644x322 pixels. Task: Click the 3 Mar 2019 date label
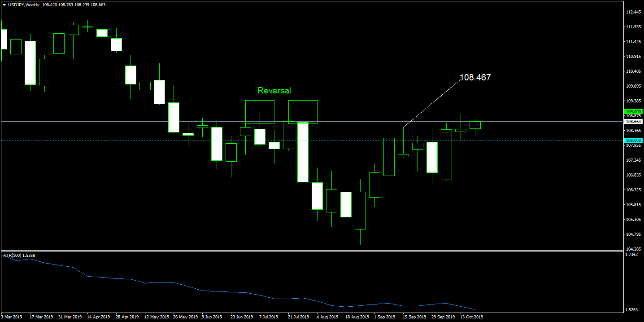click(x=12, y=317)
